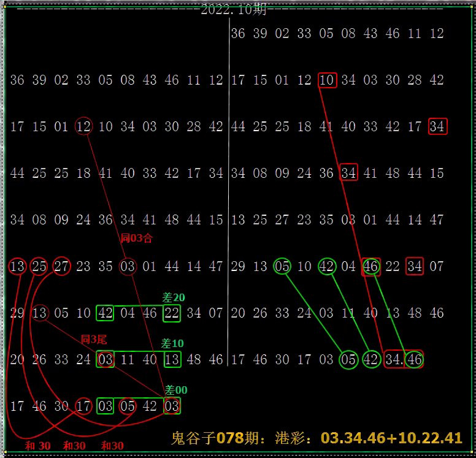Screen dimensions: 476x458
Task: Click the red label 同3尾
Action: click(94, 339)
